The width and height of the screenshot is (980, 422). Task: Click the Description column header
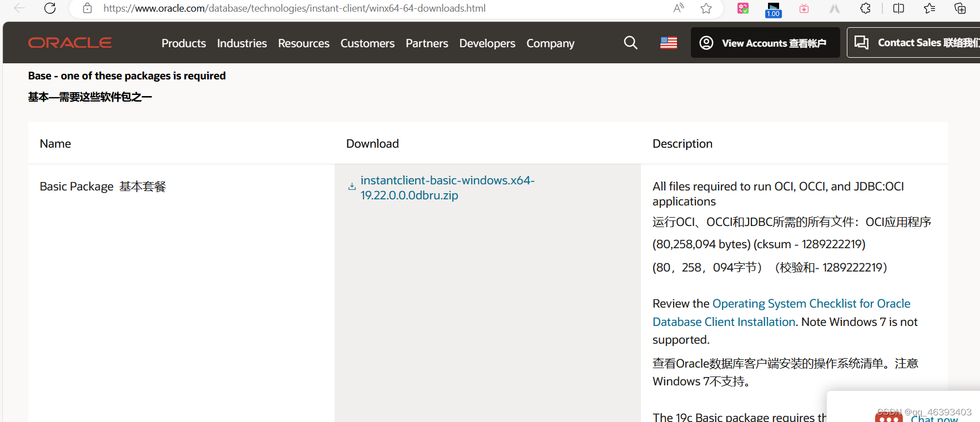[x=683, y=144]
